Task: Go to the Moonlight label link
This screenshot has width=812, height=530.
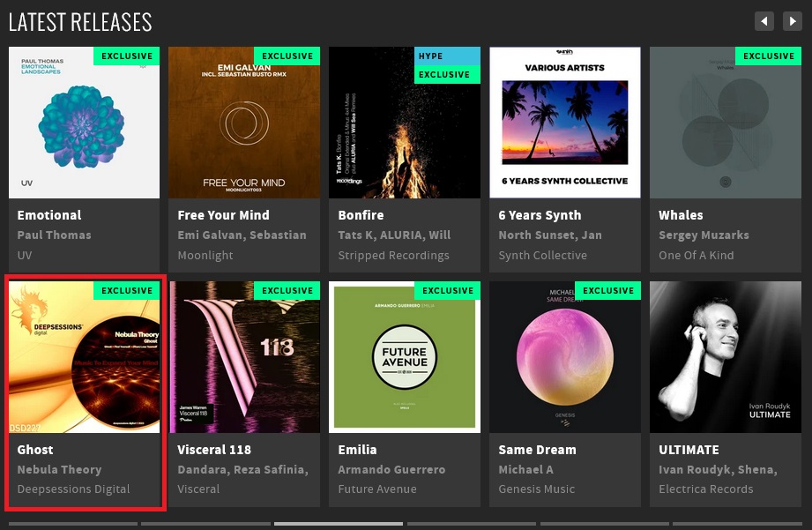Action: pyautogui.click(x=205, y=256)
